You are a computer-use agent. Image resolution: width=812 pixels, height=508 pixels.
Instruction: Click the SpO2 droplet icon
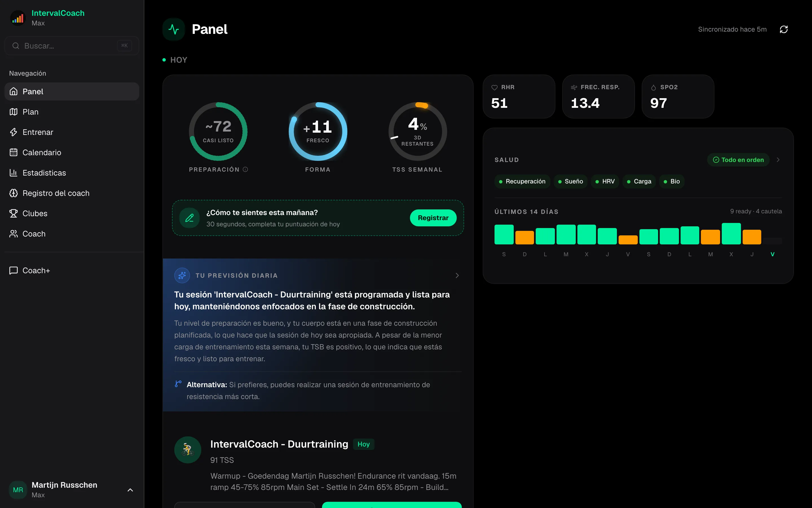pos(654,87)
